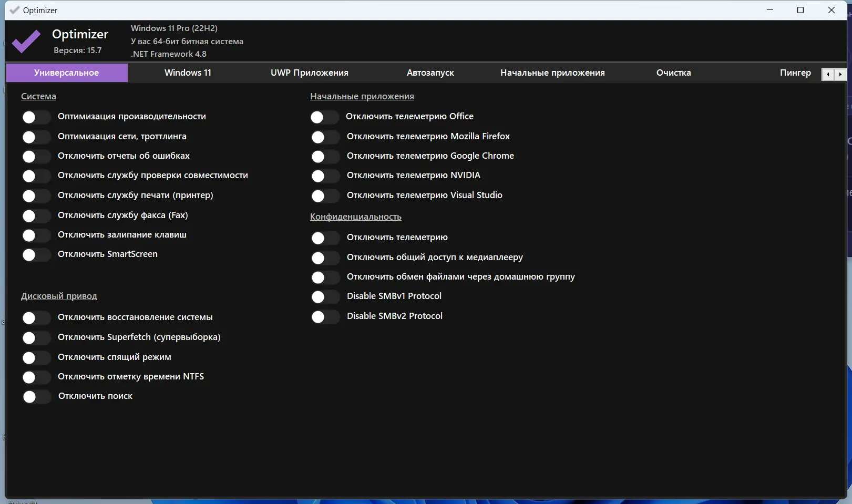Toggle Отключить отчеты об ошибках
The image size is (852, 504).
36,156
